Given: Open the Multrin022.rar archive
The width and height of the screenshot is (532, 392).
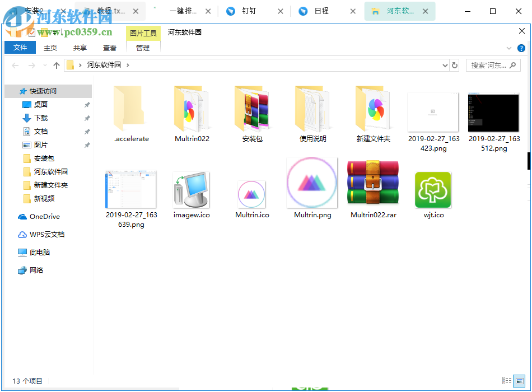Looking at the screenshot, I should pos(372,182).
